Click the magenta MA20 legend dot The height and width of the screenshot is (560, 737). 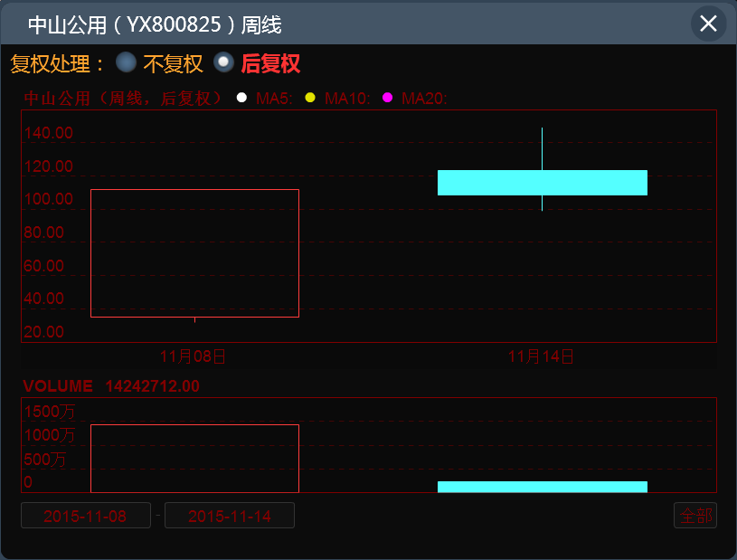[x=387, y=98]
